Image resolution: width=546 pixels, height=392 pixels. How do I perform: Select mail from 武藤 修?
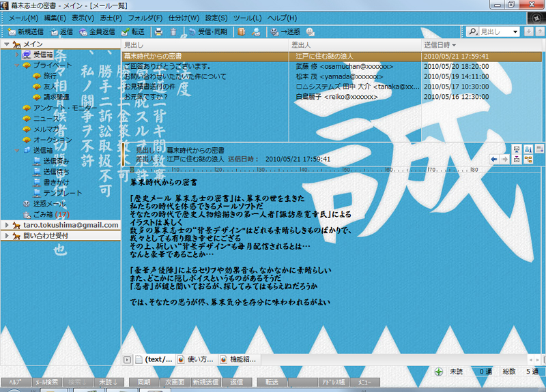[332, 66]
